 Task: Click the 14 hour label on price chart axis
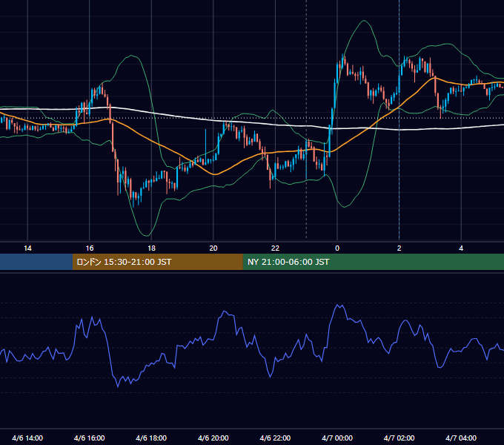tap(27, 248)
